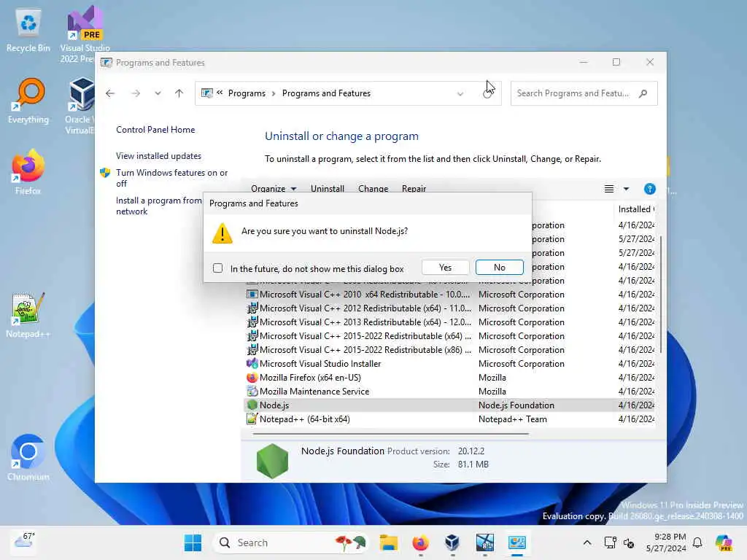Open Turn Windows features on or off

[x=171, y=178]
